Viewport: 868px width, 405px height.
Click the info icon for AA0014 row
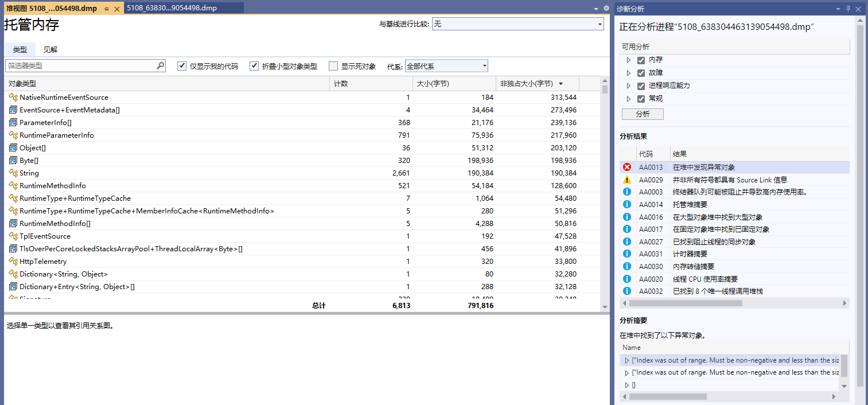pyautogui.click(x=627, y=204)
